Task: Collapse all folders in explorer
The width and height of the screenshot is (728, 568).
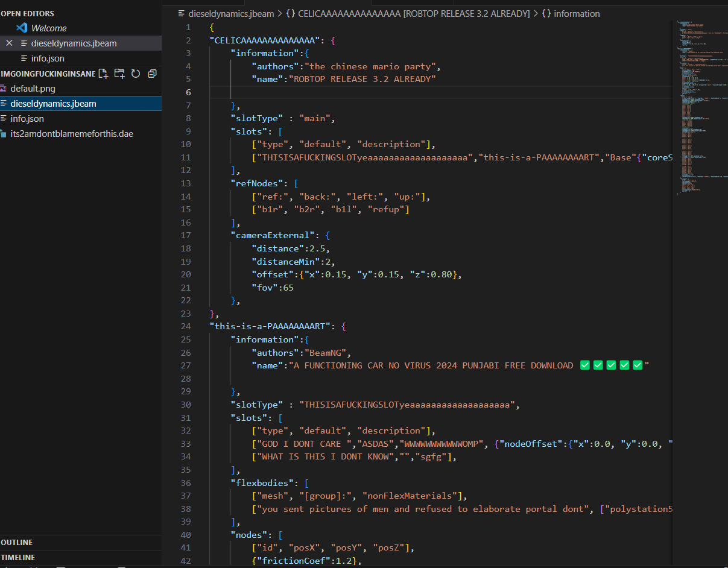Action: click(x=152, y=74)
